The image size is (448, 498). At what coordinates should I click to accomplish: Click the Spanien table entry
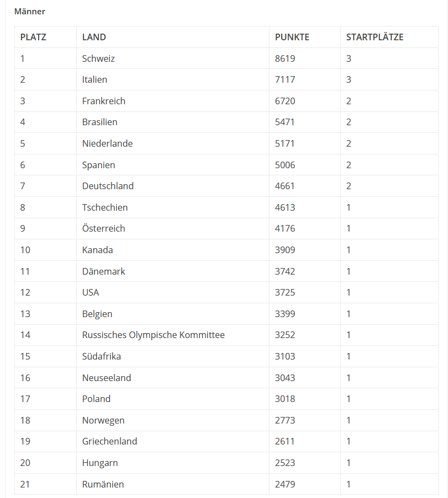pyautogui.click(x=99, y=165)
